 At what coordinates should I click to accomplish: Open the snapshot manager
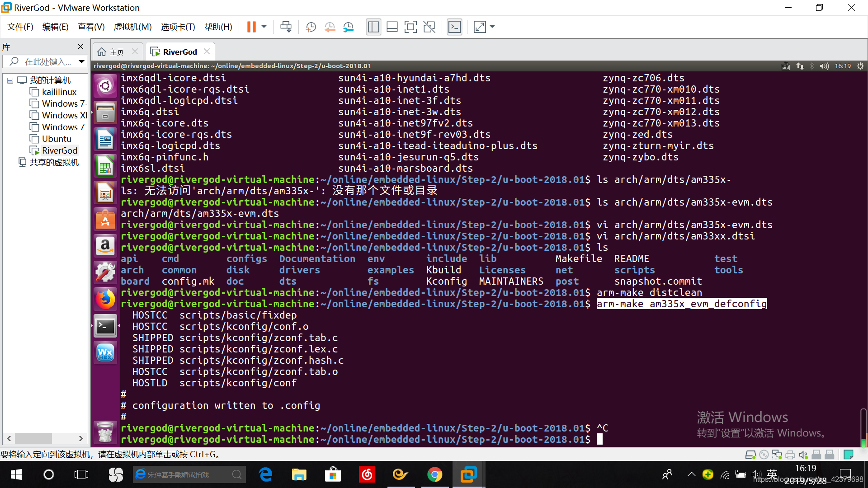349,27
